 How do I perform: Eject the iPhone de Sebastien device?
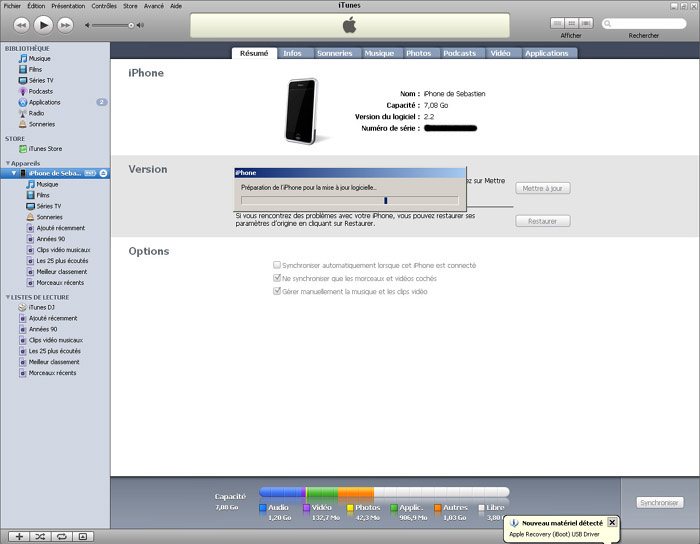[103, 173]
